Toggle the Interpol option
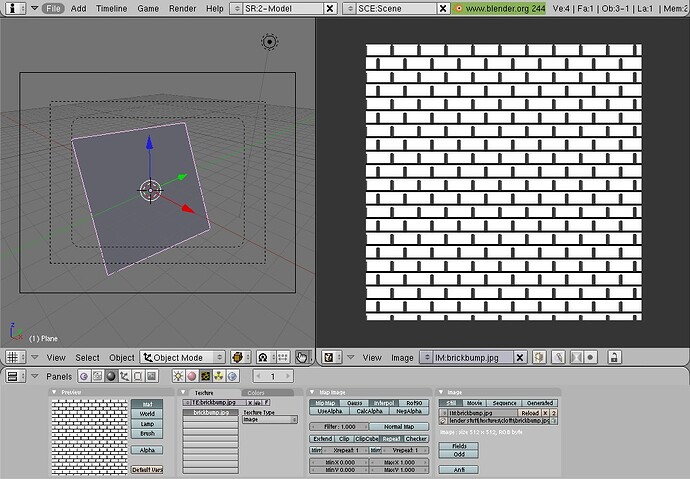Screen dimensions: 690x479 (x=384, y=403)
